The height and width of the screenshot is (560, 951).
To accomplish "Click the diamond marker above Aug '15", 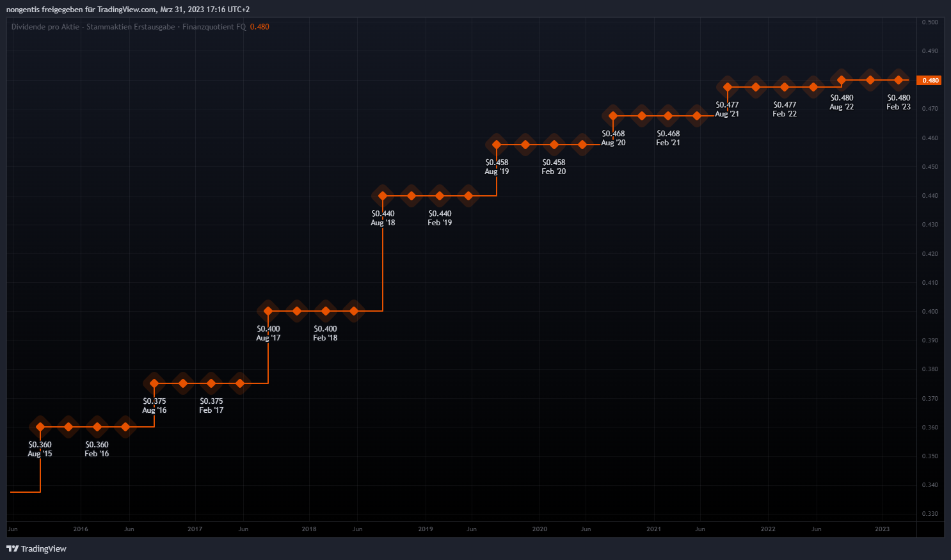I will (40, 427).
